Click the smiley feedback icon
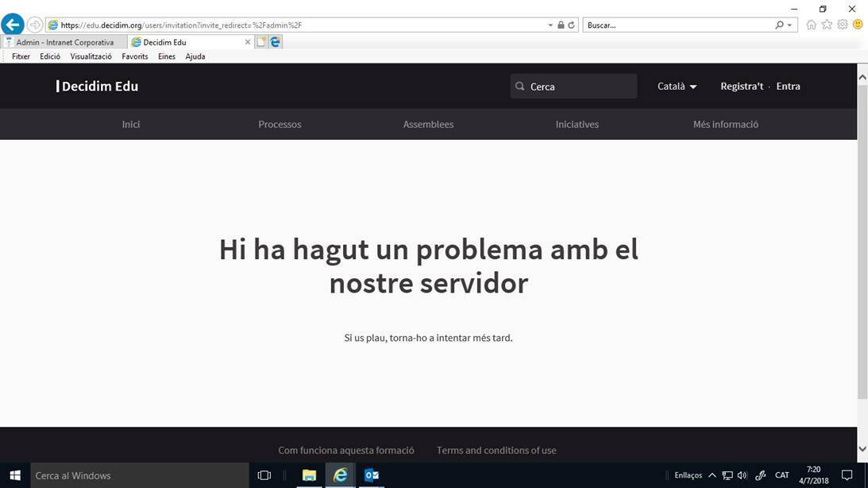Viewport: 868px width, 488px height. 858,25
